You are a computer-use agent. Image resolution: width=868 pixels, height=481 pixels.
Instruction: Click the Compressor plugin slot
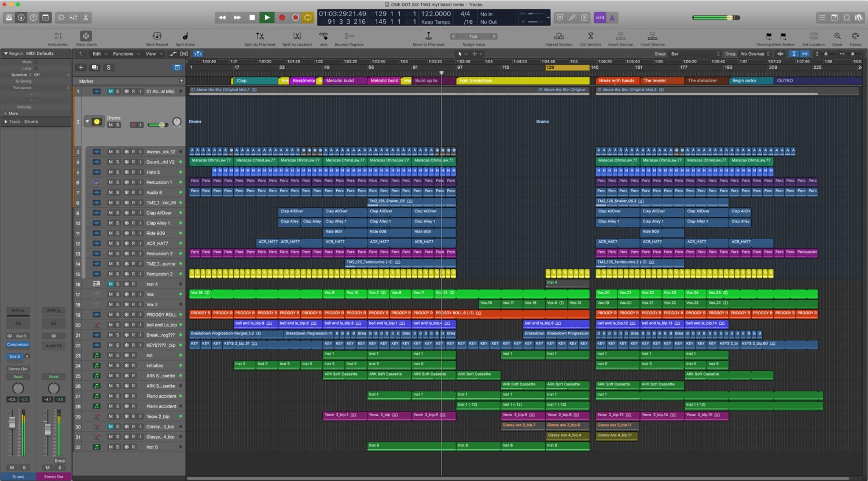[18, 344]
